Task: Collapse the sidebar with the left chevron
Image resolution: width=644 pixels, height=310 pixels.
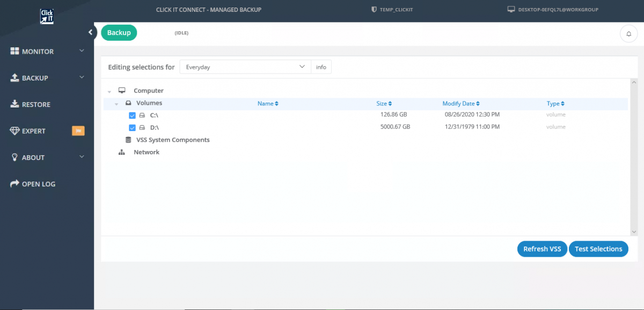Action: pos(91,32)
